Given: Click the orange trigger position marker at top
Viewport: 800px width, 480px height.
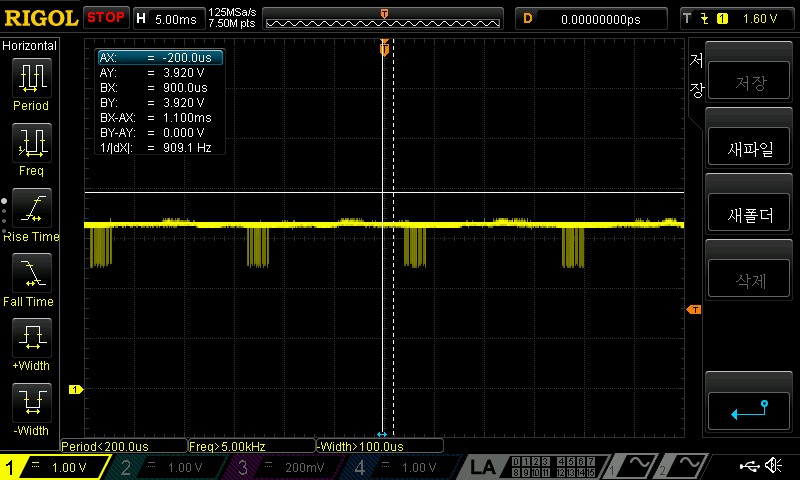Looking at the screenshot, I should (x=384, y=48).
